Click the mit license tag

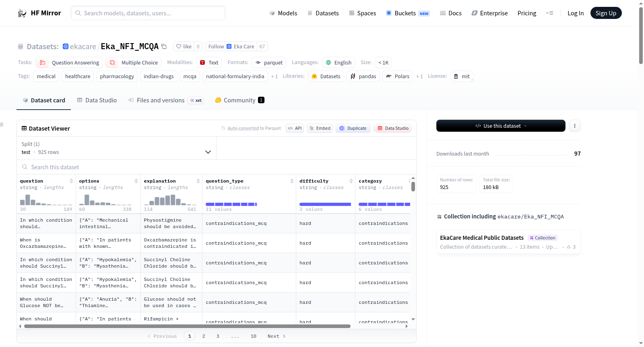tap(462, 76)
